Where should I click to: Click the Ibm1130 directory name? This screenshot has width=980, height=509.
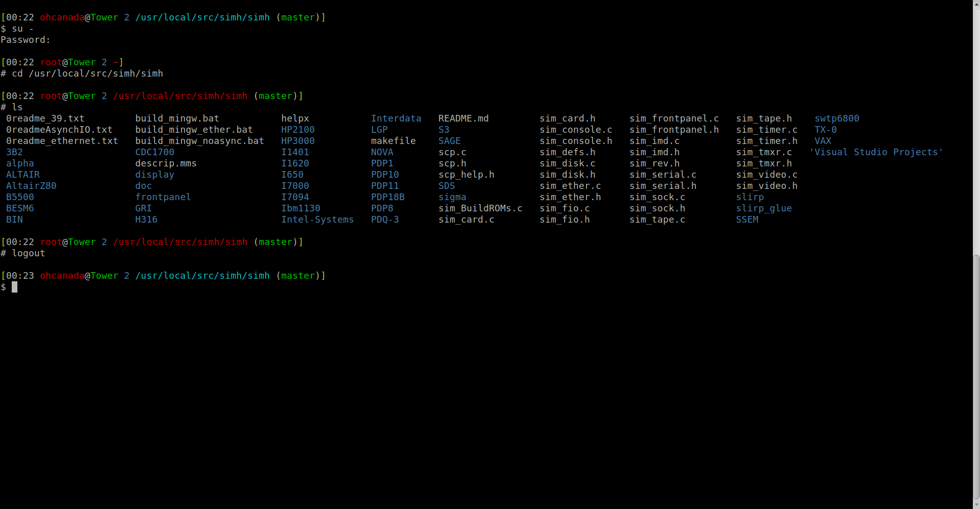coord(301,208)
